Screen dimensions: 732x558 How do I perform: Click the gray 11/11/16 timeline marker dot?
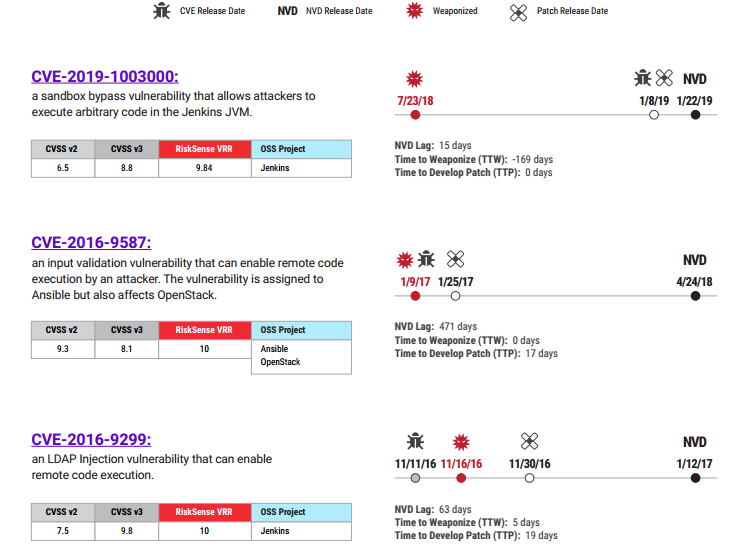click(x=416, y=478)
